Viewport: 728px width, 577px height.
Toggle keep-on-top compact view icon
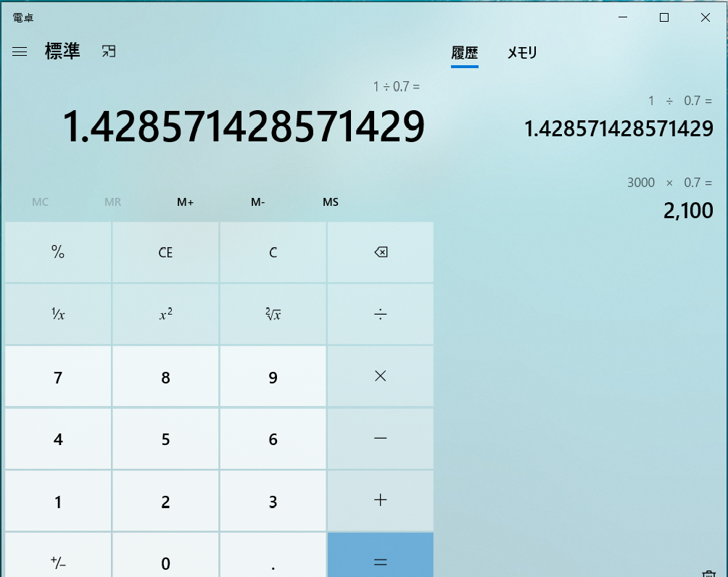click(109, 51)
